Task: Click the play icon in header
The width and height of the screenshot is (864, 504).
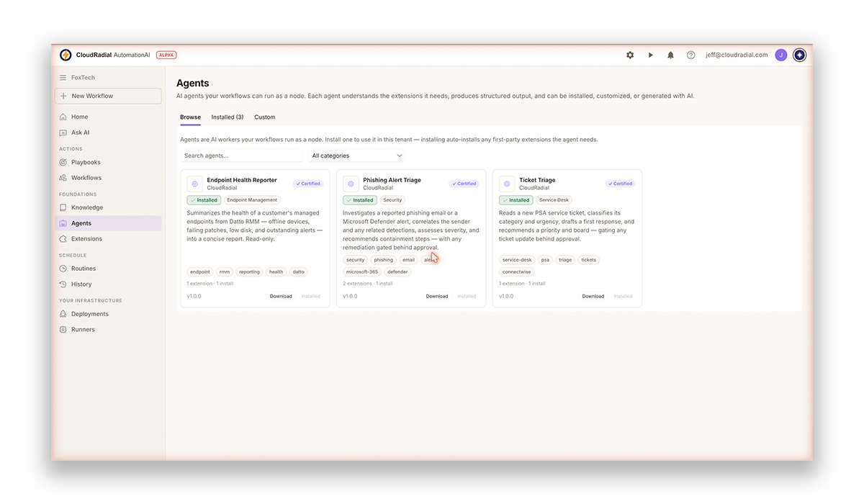Action: click(x=650, y=55)
